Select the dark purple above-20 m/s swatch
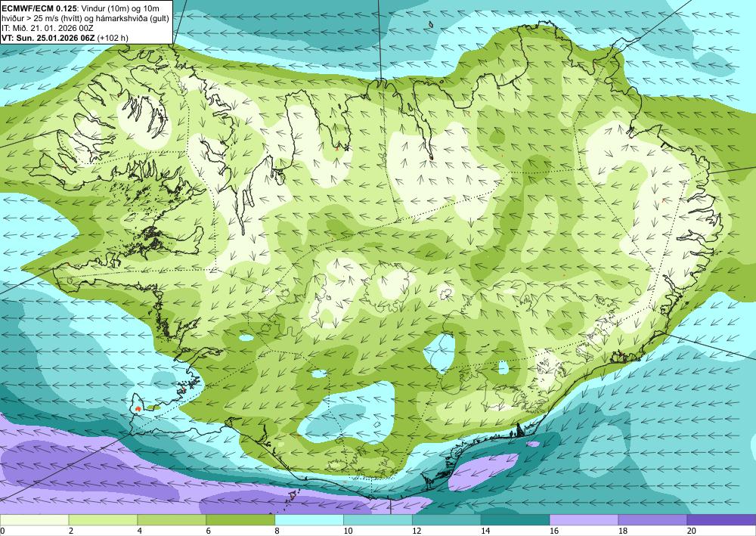This screenshot has width=756, height=536. click(x=721, y=519)
